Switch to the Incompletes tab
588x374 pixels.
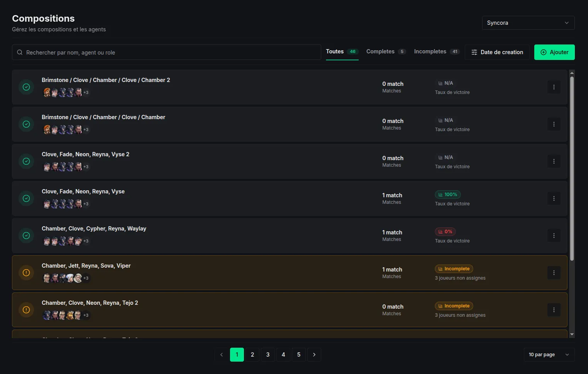tap(437, 52)
